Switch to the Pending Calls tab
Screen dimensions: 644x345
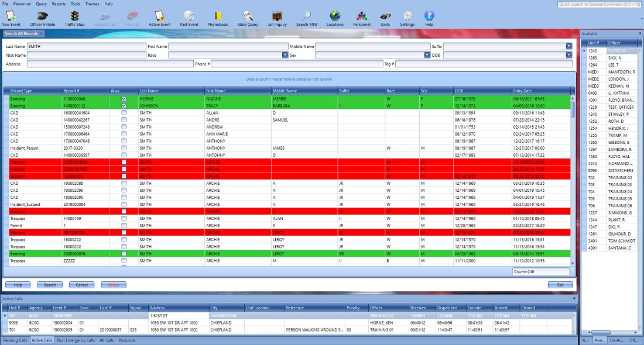pos(15,340)
